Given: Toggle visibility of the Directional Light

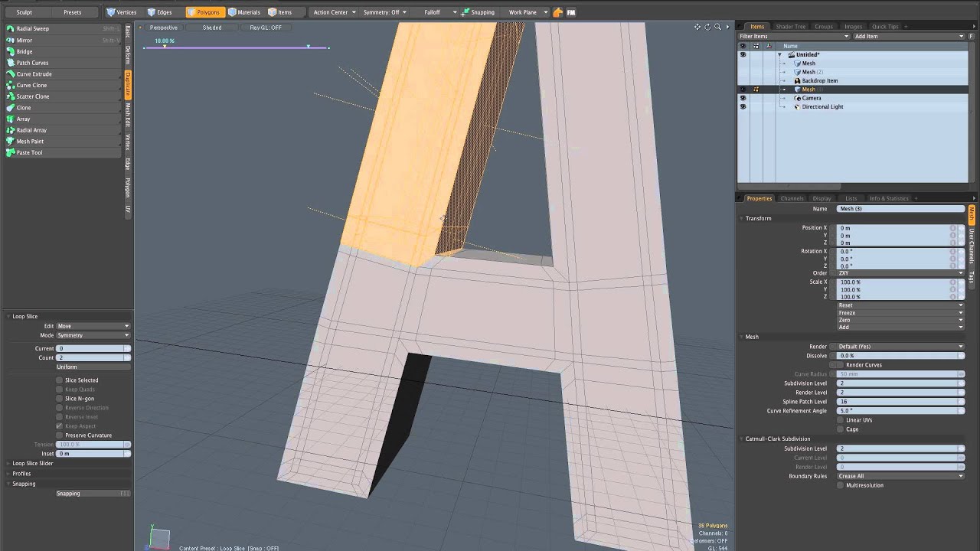Looking at the screenshot, I should (x=743, y=106).
